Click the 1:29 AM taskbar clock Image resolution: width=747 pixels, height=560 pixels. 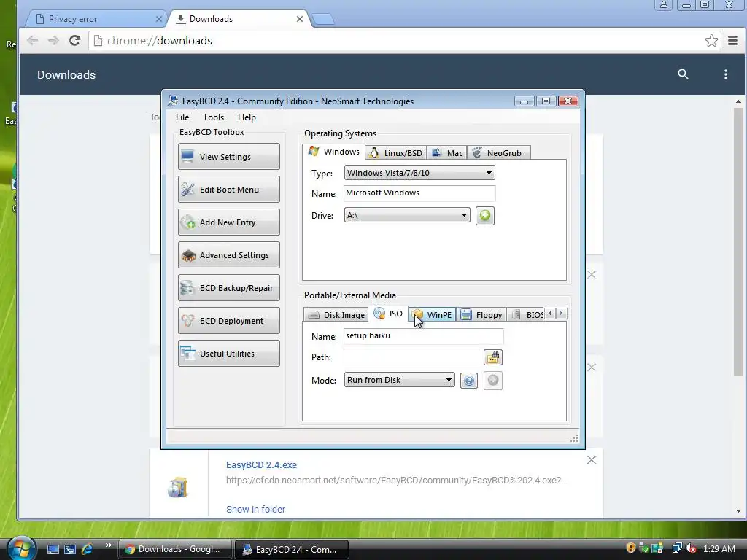tap(719, 548)
